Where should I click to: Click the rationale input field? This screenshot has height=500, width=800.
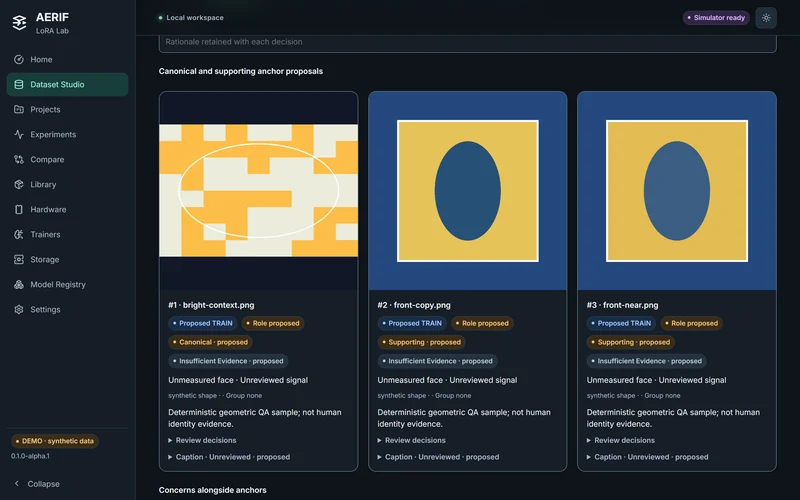(x=467, y=43)
